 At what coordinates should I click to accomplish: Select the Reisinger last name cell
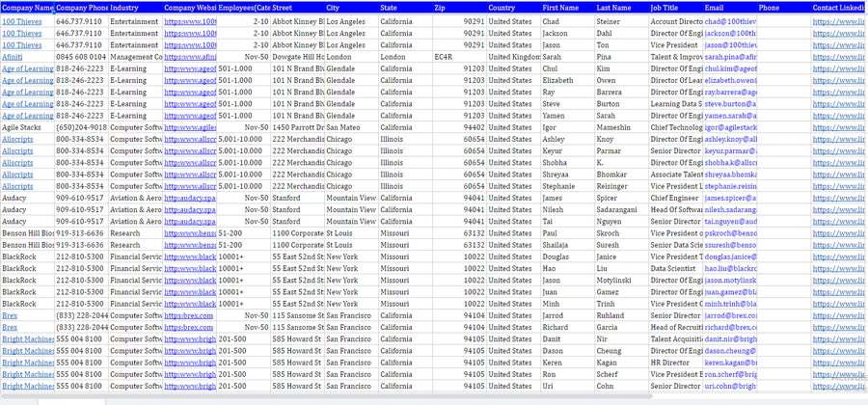click(622, 186)
